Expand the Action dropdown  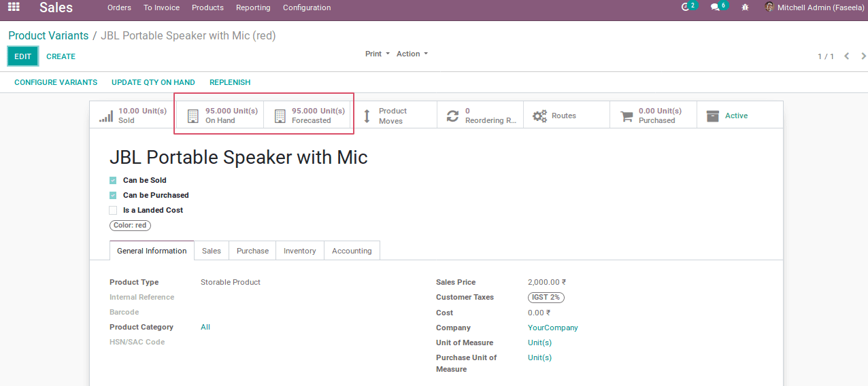point(412,54)
